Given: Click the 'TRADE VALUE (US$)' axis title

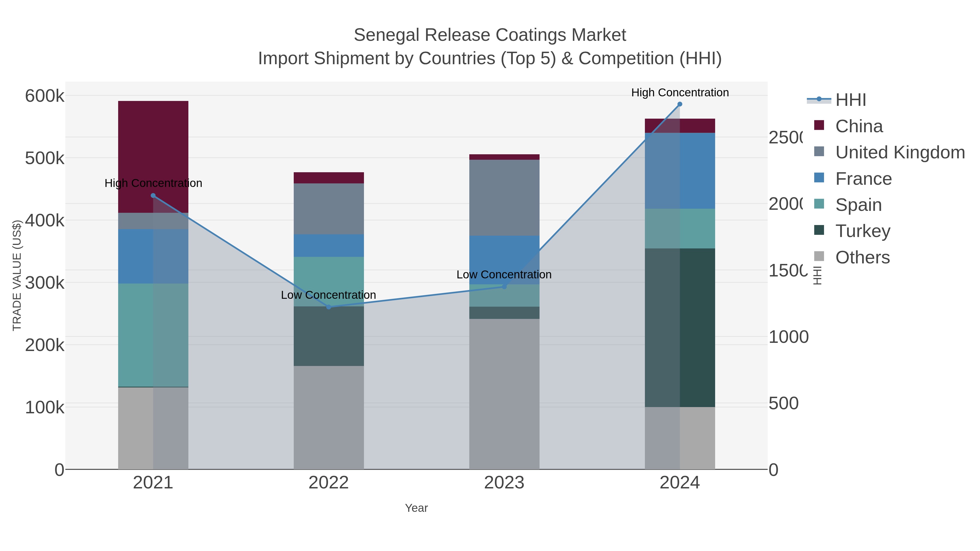Looking at the screenshot, I should click(x=17, y=275).
